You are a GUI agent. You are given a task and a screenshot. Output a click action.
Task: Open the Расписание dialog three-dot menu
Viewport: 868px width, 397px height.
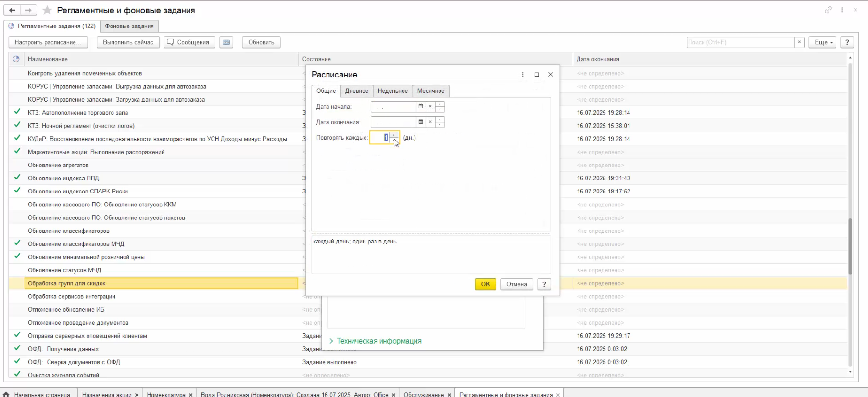point(522,75)
